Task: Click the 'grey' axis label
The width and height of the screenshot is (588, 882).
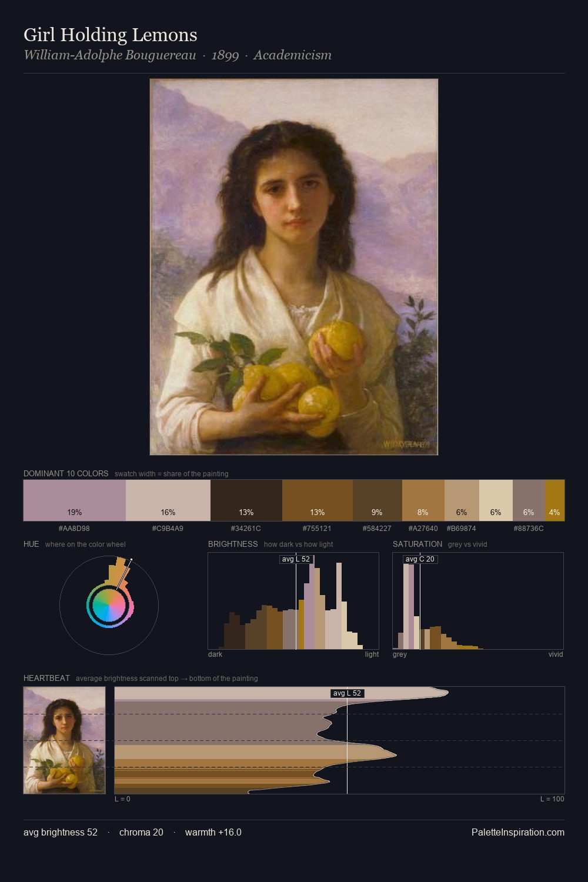Action: pyautogui.click(x=400, y=654)
